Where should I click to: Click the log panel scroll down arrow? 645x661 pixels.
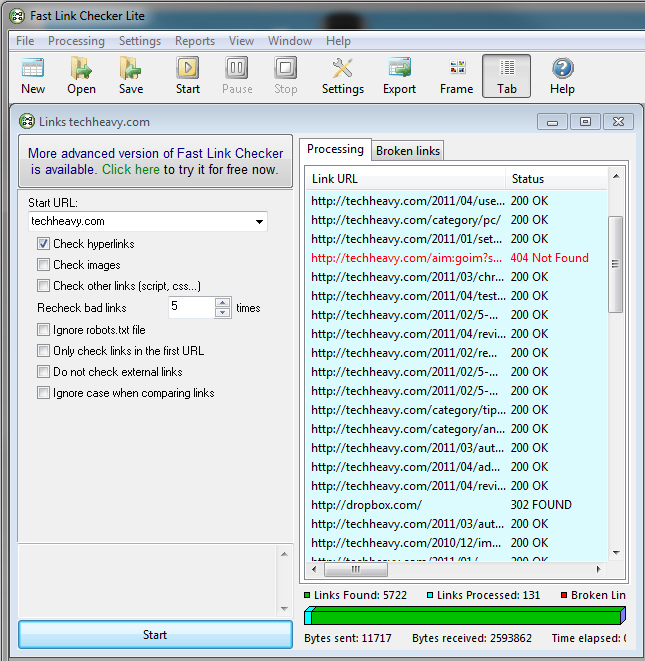point(284,608)
